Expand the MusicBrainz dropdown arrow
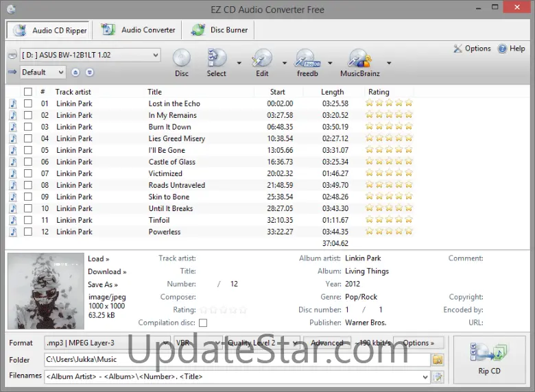The width and height of the screenshot is (535, 392). coord(389,63)
